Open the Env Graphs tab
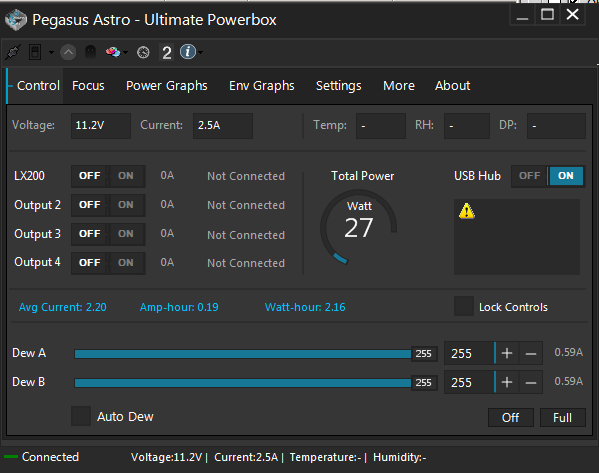Image resolution: width=599 pixels, height=473 pixels. [262, 86]
